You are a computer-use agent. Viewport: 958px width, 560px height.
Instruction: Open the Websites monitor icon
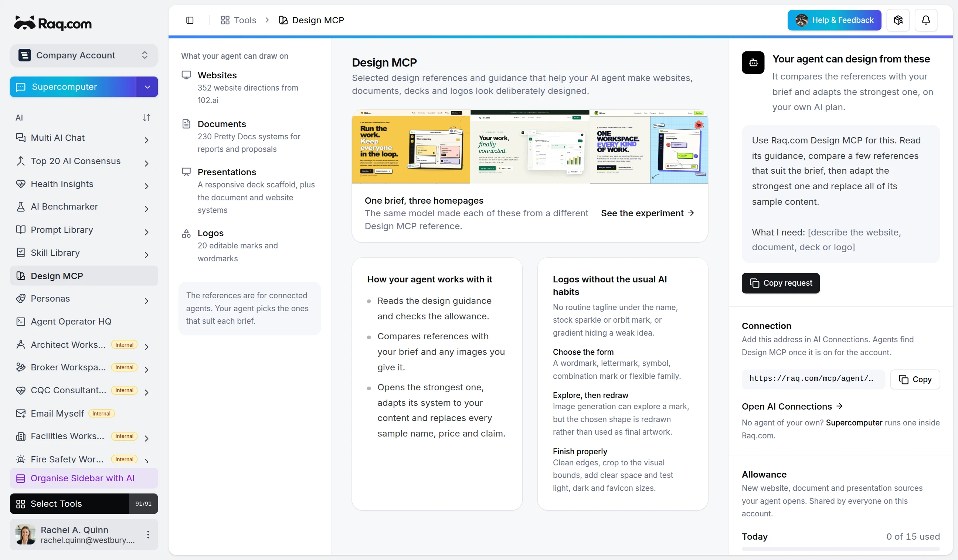pyautogui.click(x=186, y=75)
